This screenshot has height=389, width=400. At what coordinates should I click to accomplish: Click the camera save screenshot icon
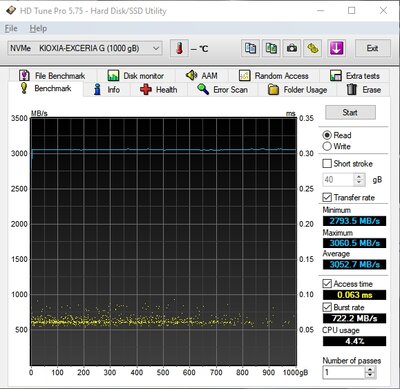point(292,49)
